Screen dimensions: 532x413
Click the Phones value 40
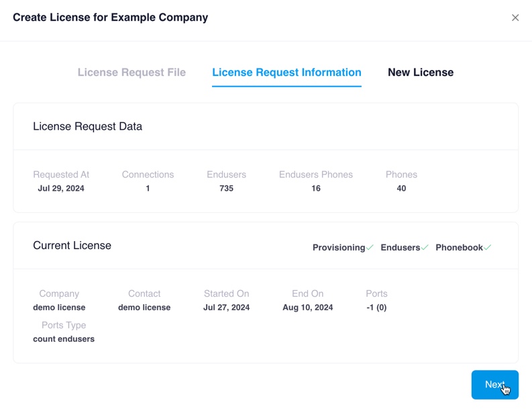point(401,189)
